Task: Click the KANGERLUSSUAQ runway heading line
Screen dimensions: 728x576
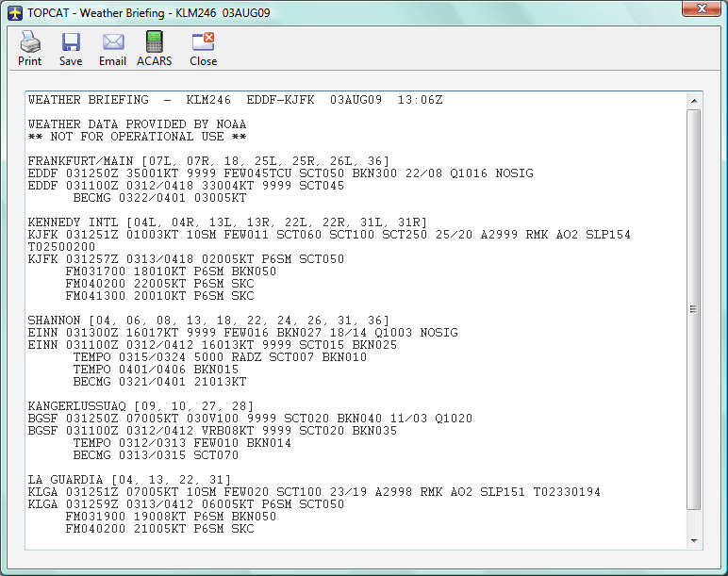Action: [x=141, y=406]
